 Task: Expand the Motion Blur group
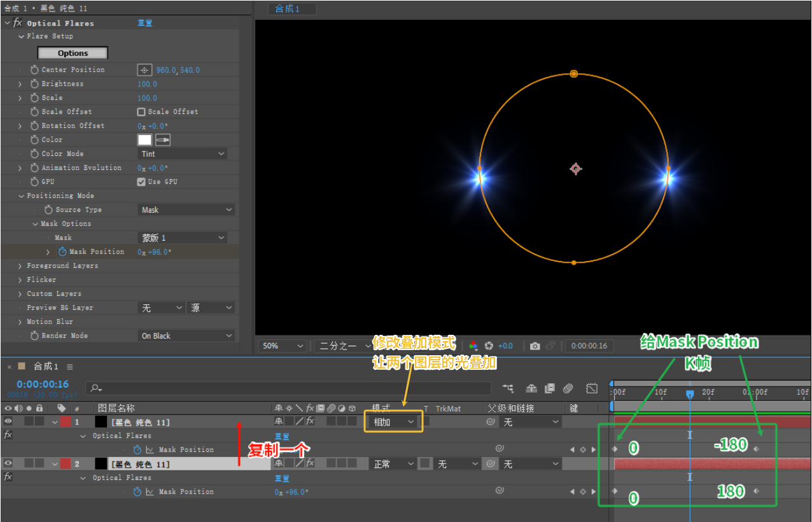[x=21, y=322]
